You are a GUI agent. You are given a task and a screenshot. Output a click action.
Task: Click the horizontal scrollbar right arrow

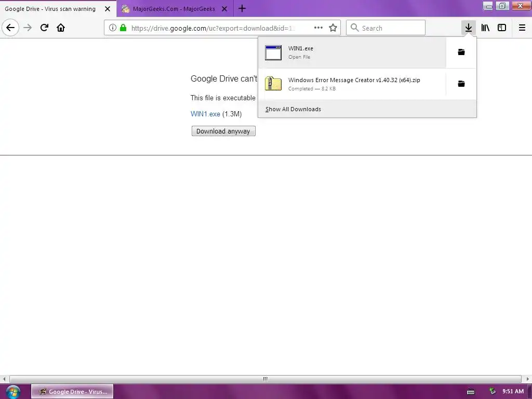(x=527, y=379)
